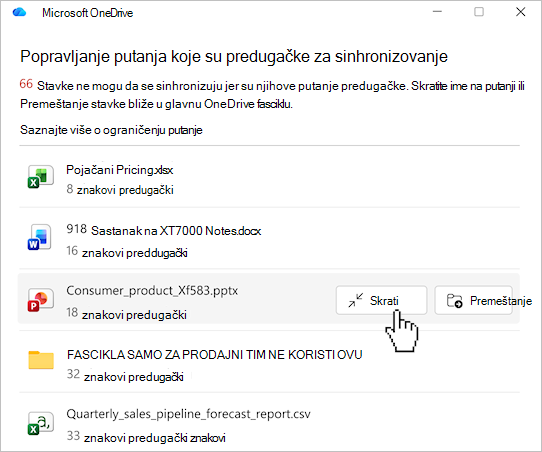Click the CSV file icon for Quarterly_sales_pipeline_forecast_report
Screen dimensions: 542x452
[x=40, y=423]
